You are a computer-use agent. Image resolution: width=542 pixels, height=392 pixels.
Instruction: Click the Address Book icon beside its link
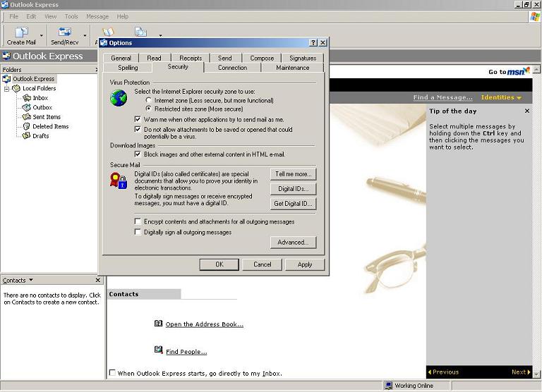click(158, 324)
